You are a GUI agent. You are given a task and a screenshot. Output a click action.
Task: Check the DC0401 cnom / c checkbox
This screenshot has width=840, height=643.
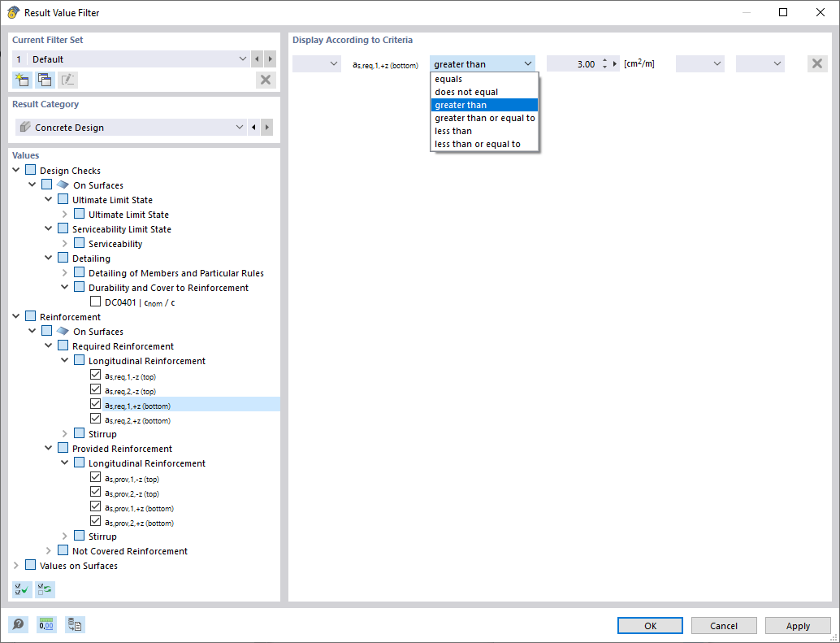95,301
